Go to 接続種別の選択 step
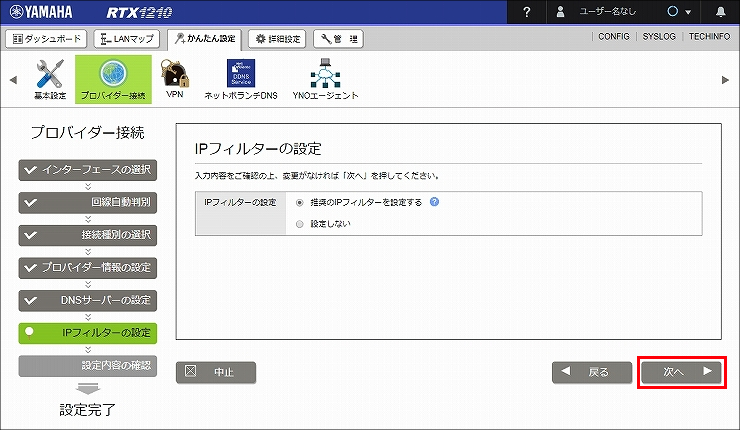Screen dimensions: 740x430 coord(88,235)
